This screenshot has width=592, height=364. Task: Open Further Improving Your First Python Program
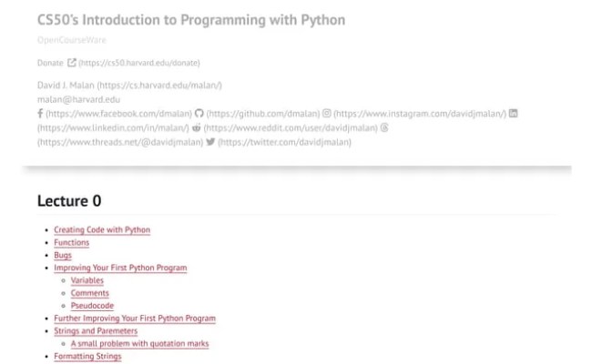[135, 318]
